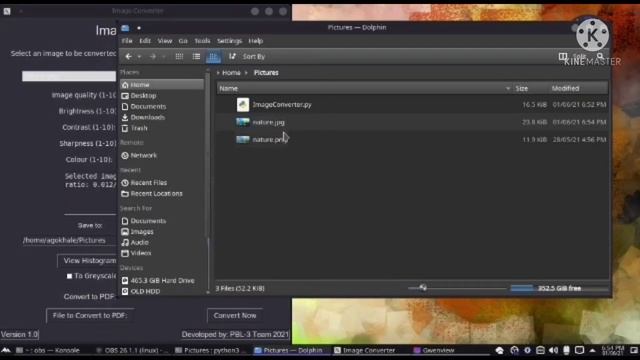Select the nature.jpg file name

268,122
